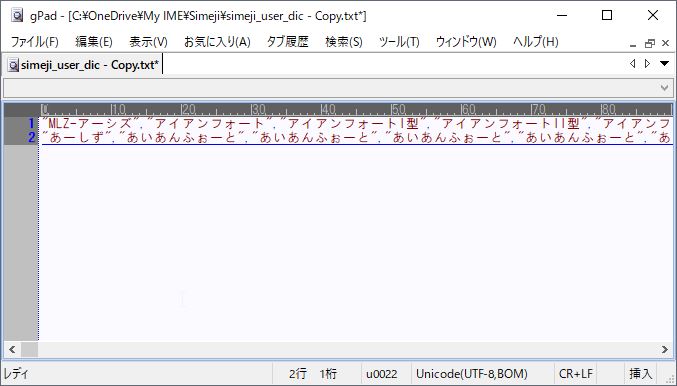677x386 pixels.
Task: Click the CR+LF line ending indicator
Action: click(x=576, y=373)
